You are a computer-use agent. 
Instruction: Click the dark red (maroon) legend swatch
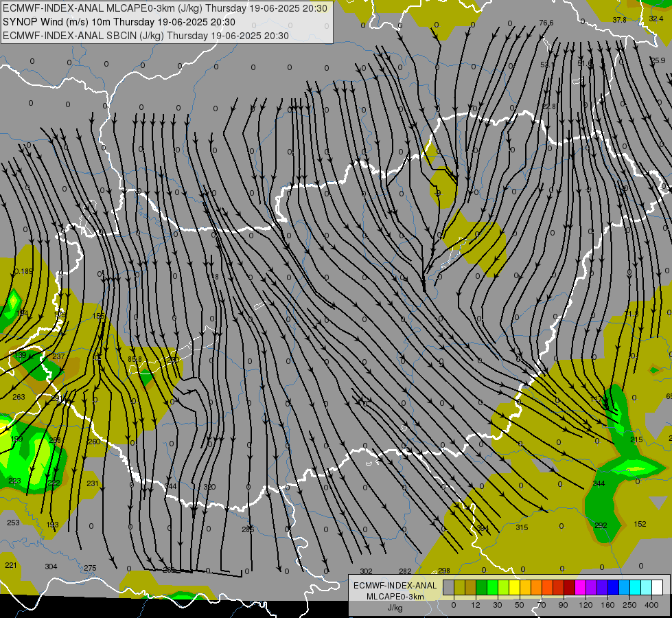pos(569,587)
